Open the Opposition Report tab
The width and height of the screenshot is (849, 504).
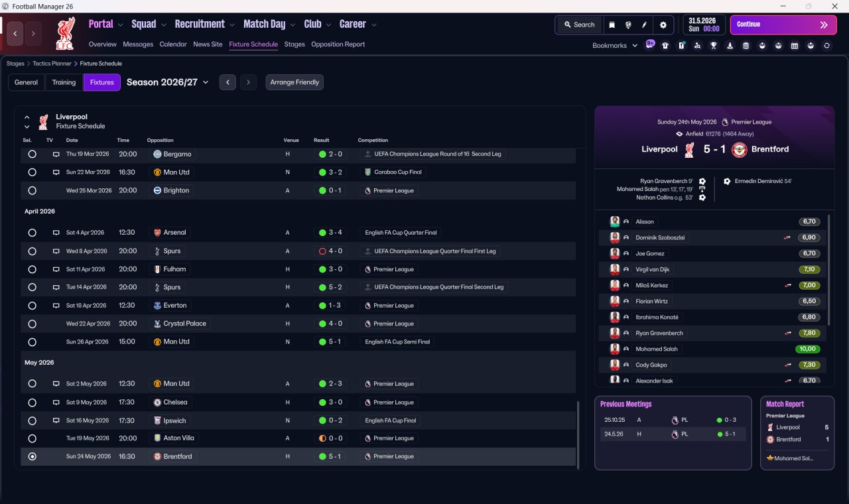pyautogui.click(x=338, y=44)
